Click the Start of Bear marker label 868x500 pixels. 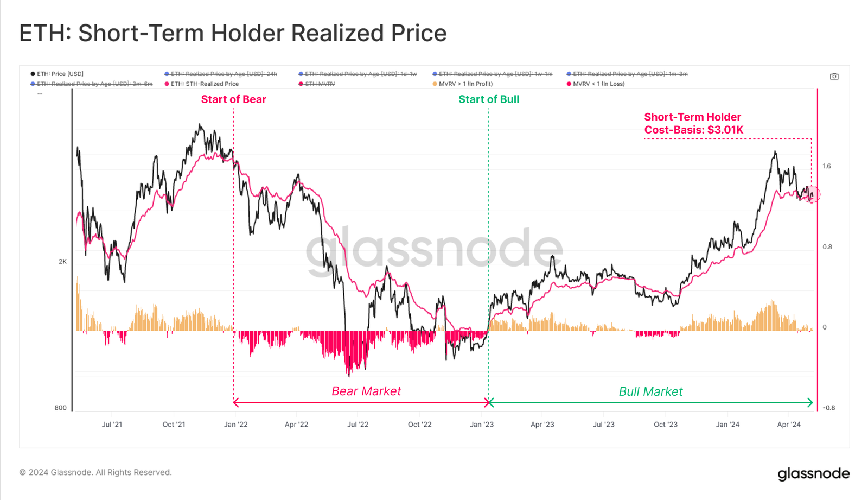click(x=234, y=99)
